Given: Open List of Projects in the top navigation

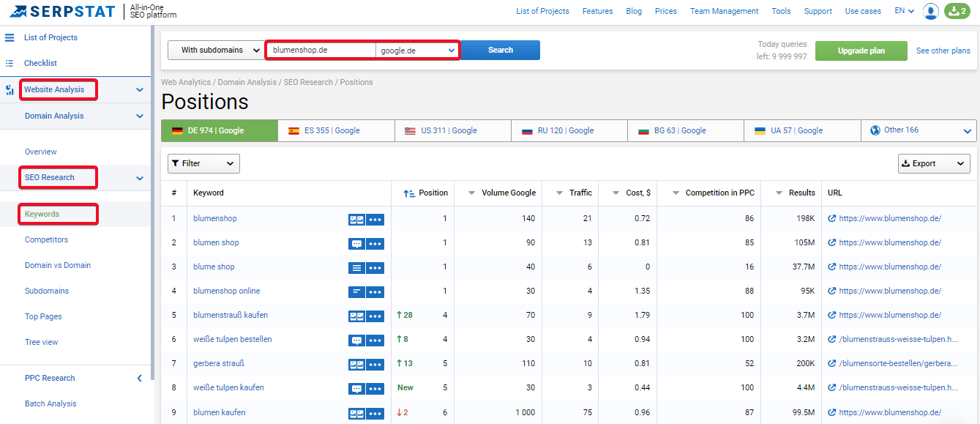Looking at the screenshot, I should point(542,11).
